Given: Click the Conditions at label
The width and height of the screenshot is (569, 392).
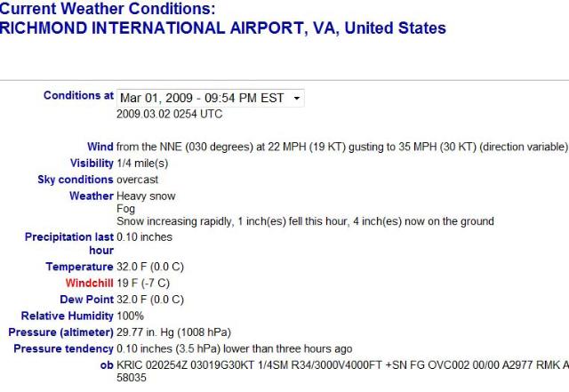Looking at the screenshot, I should (x=78, y=96).
